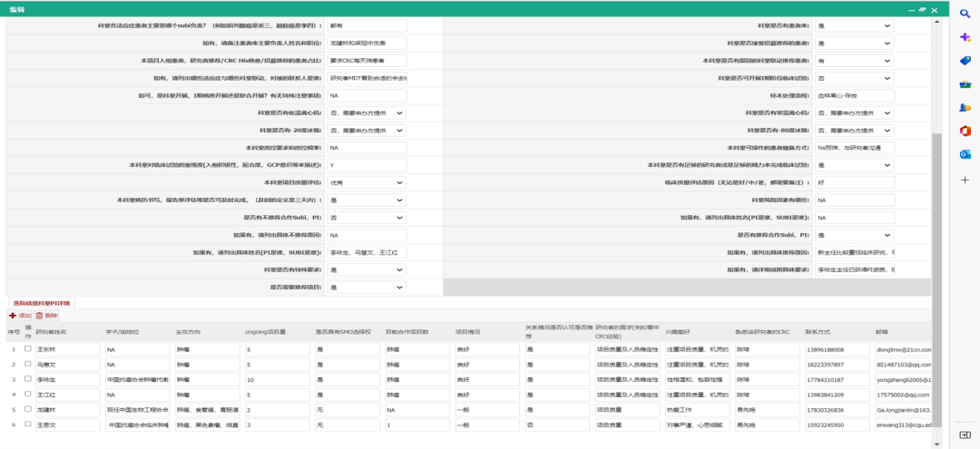Expand the 科室是否有患者库 dropdown

click(853, 26)
